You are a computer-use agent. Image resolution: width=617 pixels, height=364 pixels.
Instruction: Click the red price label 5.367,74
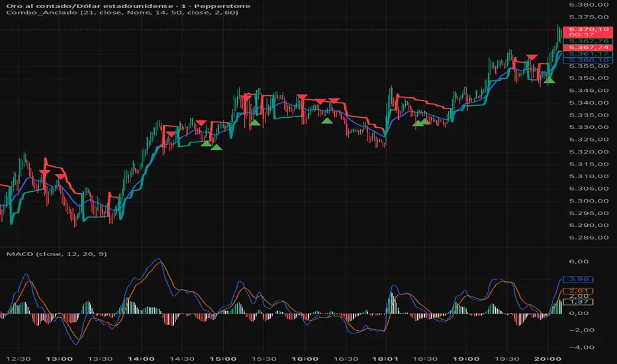588,47
